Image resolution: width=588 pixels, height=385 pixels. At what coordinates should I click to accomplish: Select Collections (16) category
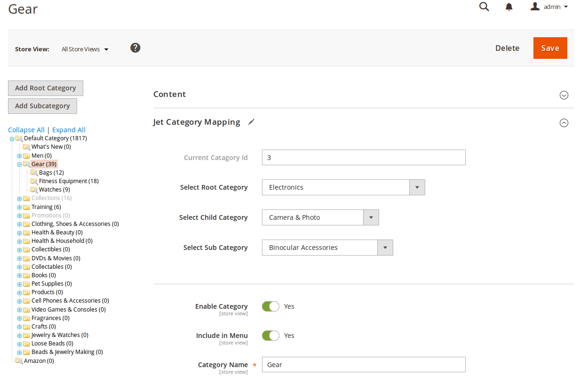(x=52, y=198)
